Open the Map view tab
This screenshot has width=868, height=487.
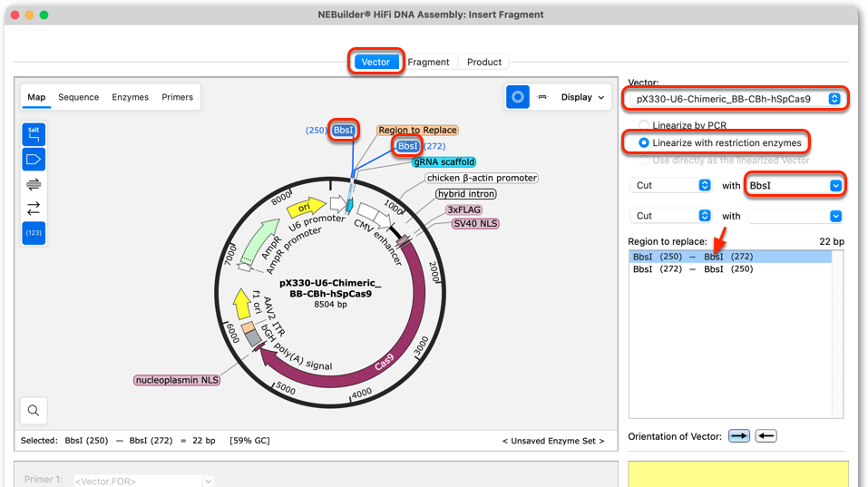pyautogui.click(x=36, y=97)
